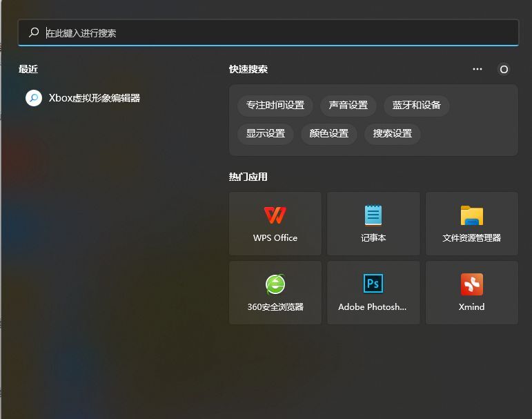Open 蓝牙和设备 quick search
532x419 pixels.
417,105
